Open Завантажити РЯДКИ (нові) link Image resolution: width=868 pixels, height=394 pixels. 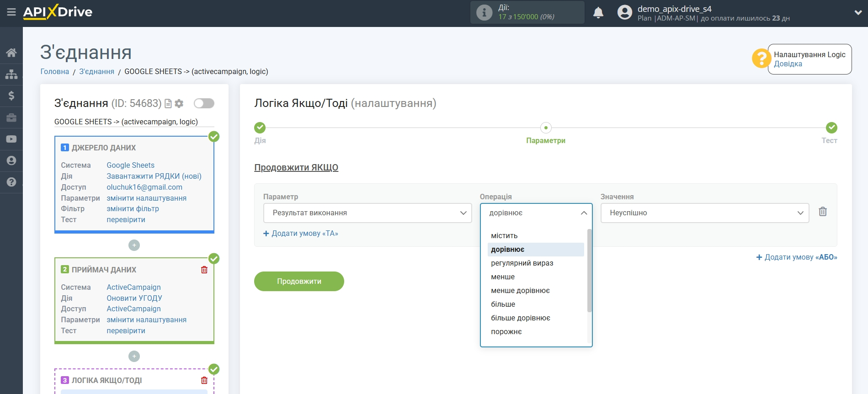(x=154, y=176)
